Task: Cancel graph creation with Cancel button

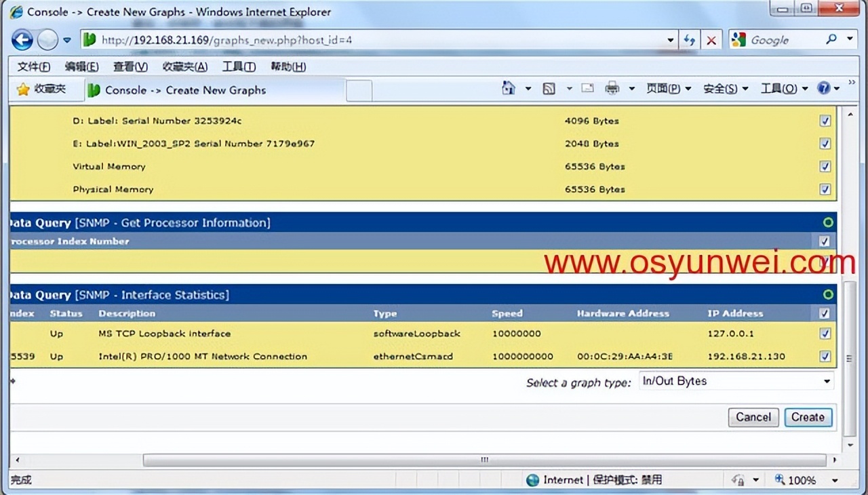Action: tap(753, 417)
